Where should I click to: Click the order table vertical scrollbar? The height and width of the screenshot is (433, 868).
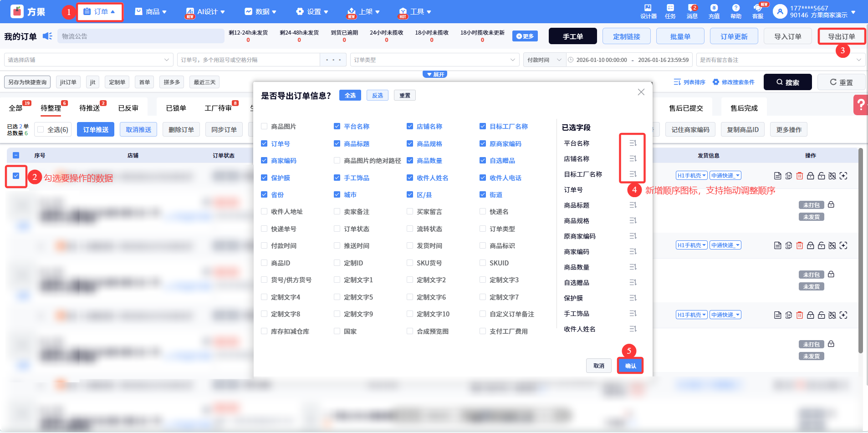click(860, 250)
